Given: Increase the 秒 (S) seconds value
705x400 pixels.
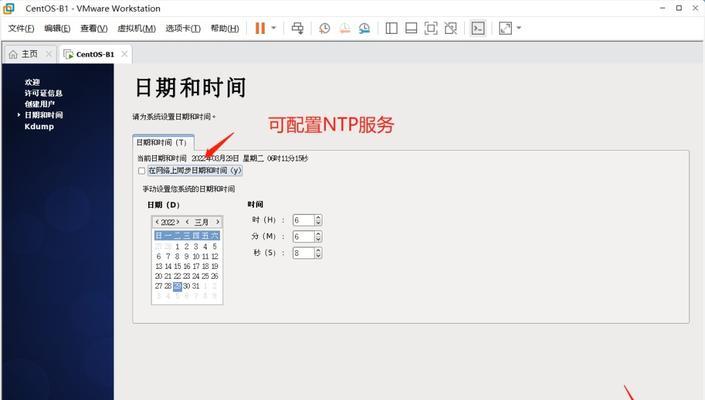Looking at the screenshot, I should pyautogui.click(x=318, y=250).
